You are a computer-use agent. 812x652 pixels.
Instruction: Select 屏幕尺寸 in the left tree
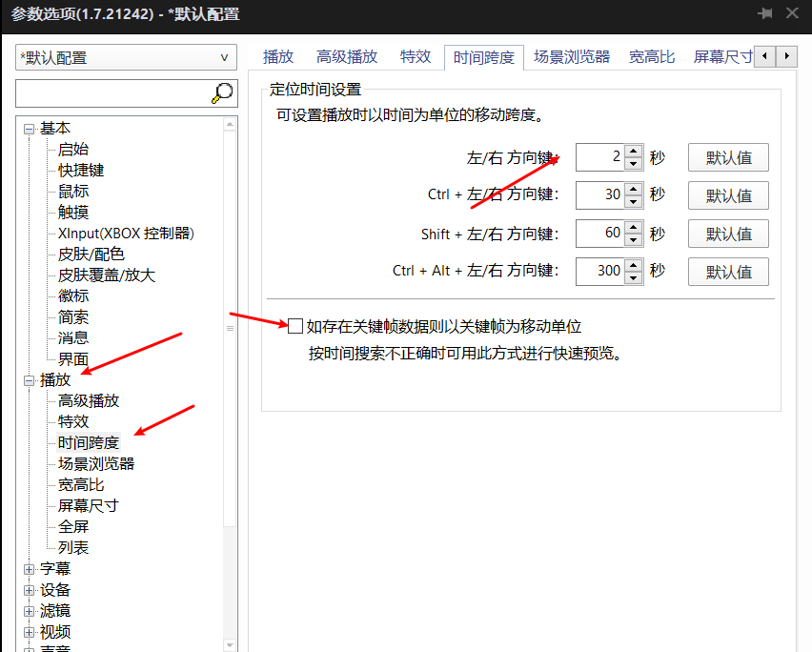tap(89, 506)
